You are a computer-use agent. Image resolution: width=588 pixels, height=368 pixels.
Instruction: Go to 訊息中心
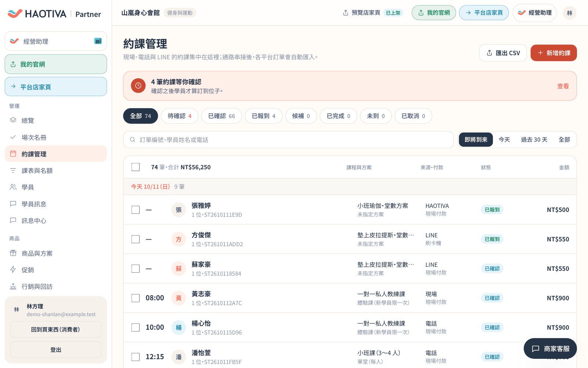(56, 220)
